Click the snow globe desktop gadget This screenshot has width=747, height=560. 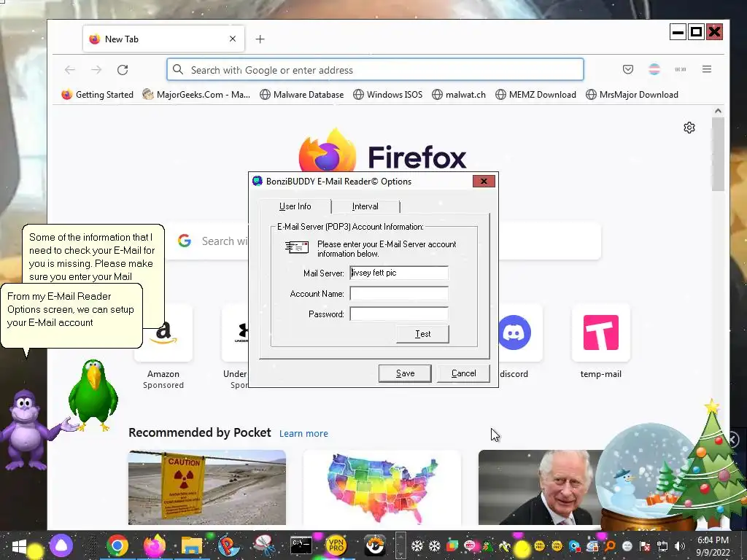click(644, 476)
